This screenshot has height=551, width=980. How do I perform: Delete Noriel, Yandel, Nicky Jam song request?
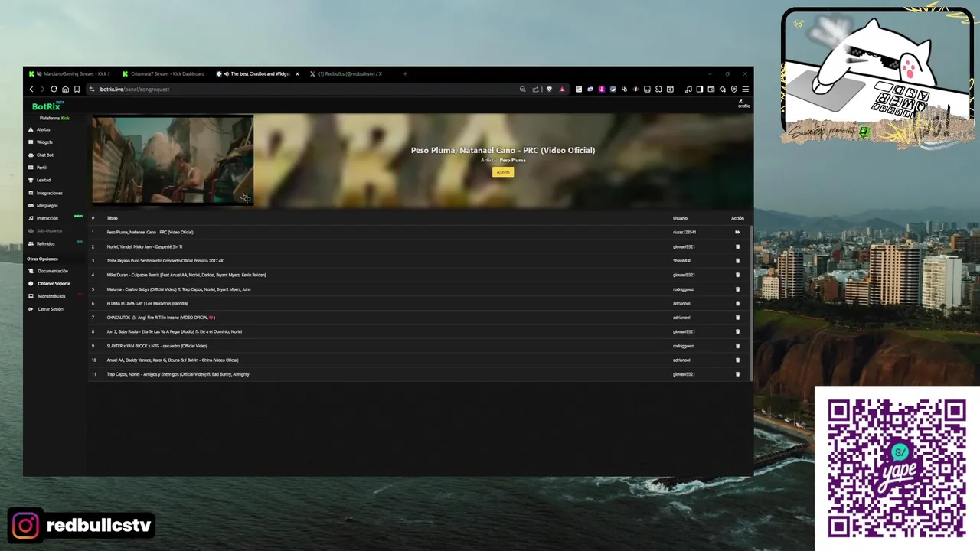click(x=738, y=246)
